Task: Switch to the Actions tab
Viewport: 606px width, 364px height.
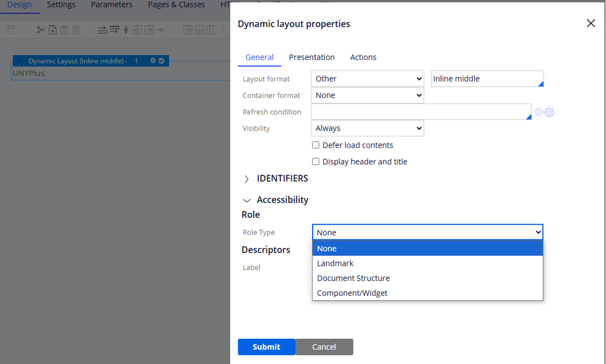Action: (363, 57)
